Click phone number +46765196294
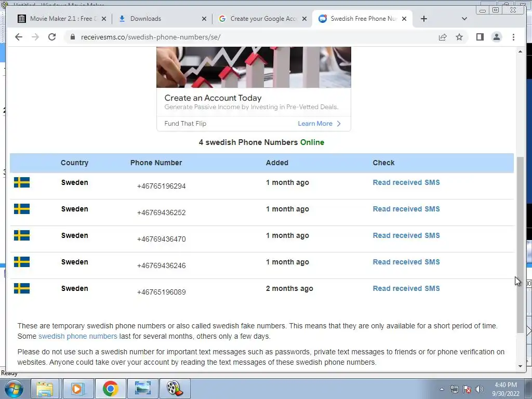 point(161,186)
